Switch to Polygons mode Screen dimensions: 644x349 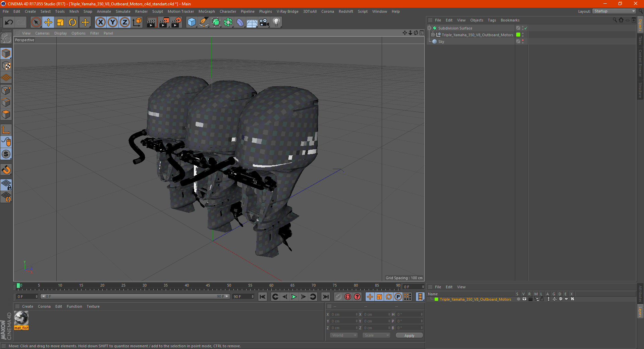click(6, 114)
